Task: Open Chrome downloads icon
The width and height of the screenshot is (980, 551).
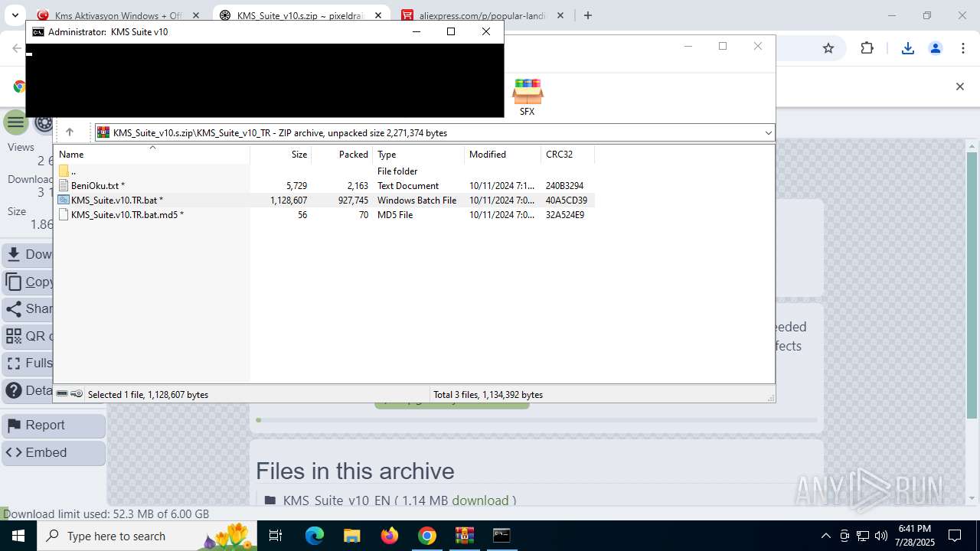Action: click(907, 48)
